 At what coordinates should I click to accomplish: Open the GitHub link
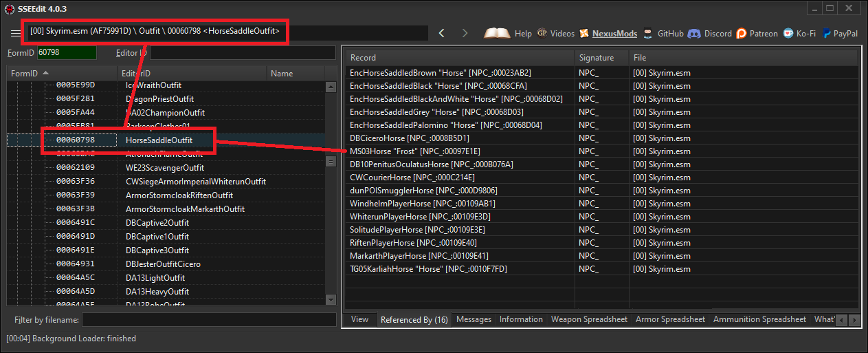pos(663,33)
